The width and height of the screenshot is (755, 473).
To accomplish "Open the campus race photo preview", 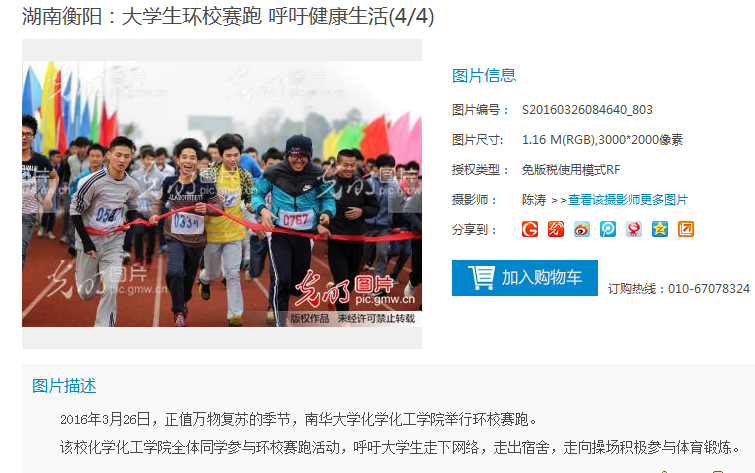I will tap(222, 194).
